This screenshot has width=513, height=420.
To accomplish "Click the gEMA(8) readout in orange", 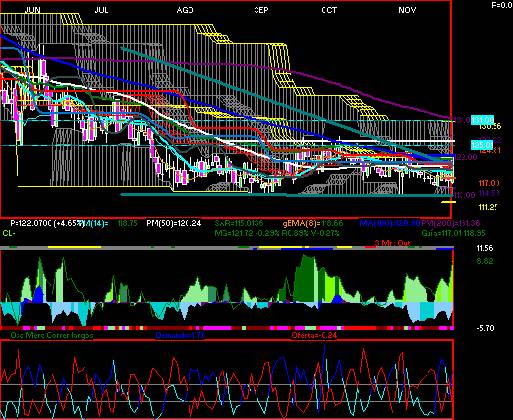I will [313, 223].
